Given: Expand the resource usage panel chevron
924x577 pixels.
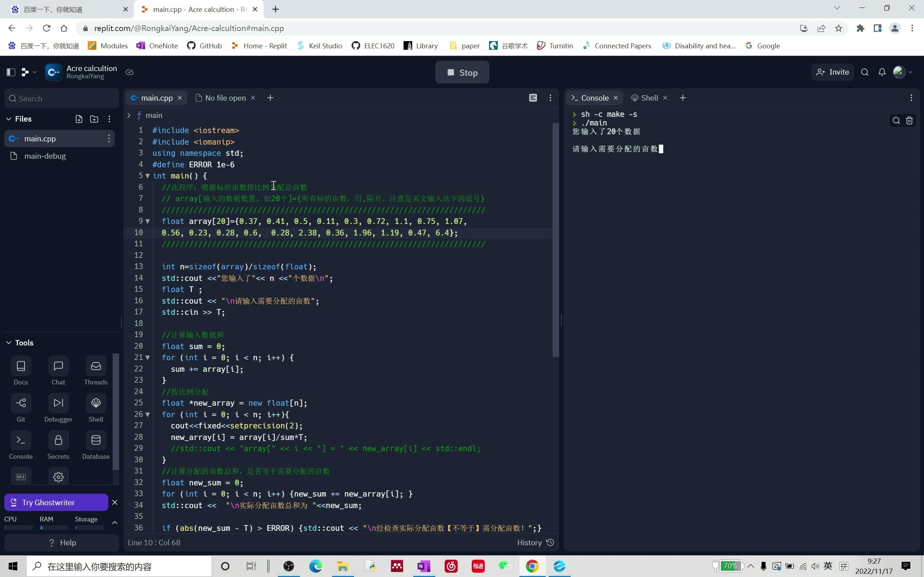Looking at the screenshot, I should [114, 523].
